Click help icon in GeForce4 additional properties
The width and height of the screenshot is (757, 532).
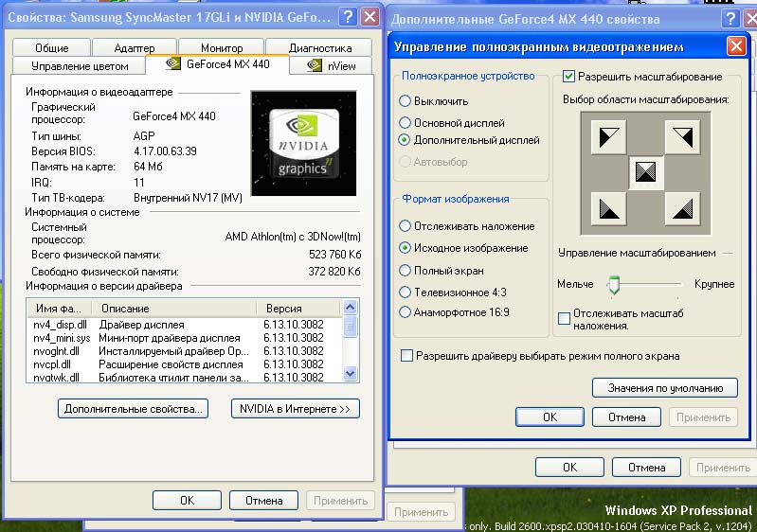coord(730,19)
